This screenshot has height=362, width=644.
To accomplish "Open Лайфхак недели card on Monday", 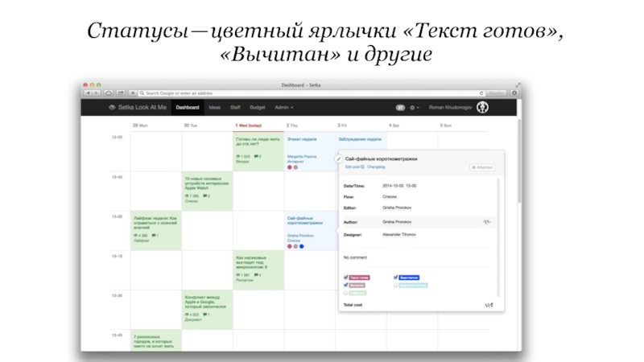I will [156, 231].
